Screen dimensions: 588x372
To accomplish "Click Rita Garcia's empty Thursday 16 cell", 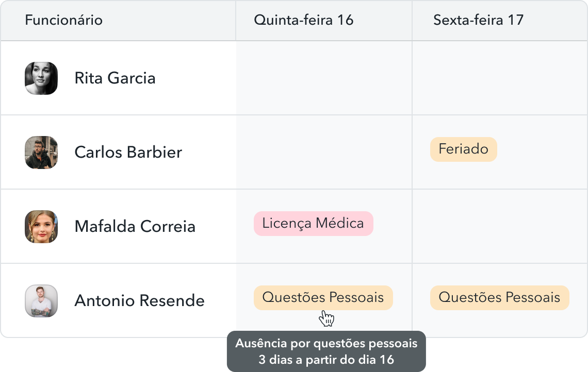I will 324,78.
